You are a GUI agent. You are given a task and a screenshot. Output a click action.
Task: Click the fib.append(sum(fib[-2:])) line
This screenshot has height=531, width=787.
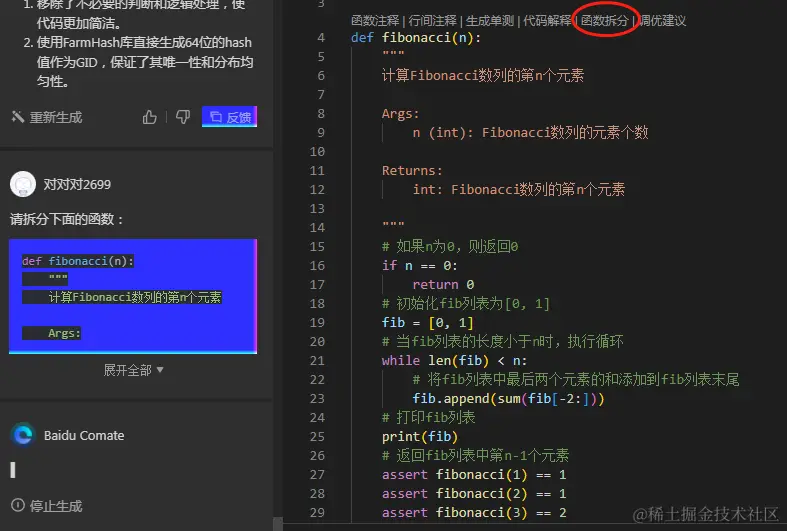point(508,399)
